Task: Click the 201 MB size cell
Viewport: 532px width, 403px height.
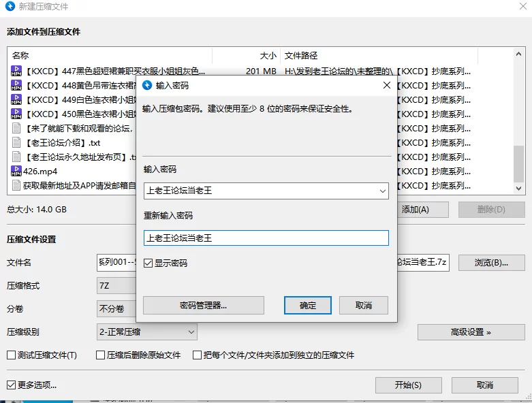Action: pos(261,71)
